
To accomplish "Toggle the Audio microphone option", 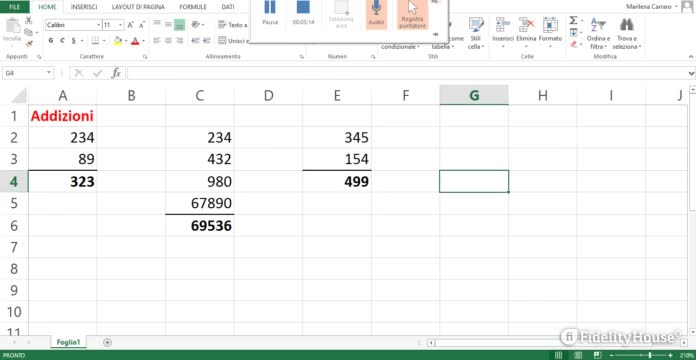I will point(376,13).
